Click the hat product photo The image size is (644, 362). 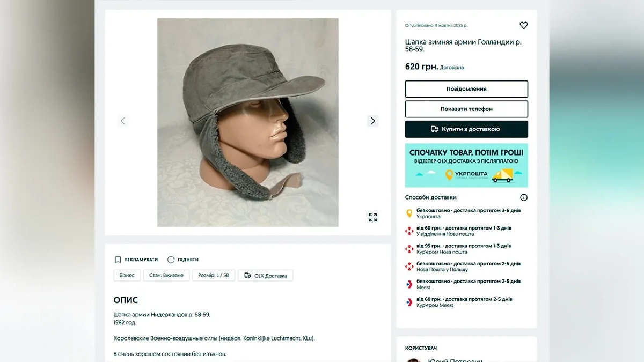[247, 122]
